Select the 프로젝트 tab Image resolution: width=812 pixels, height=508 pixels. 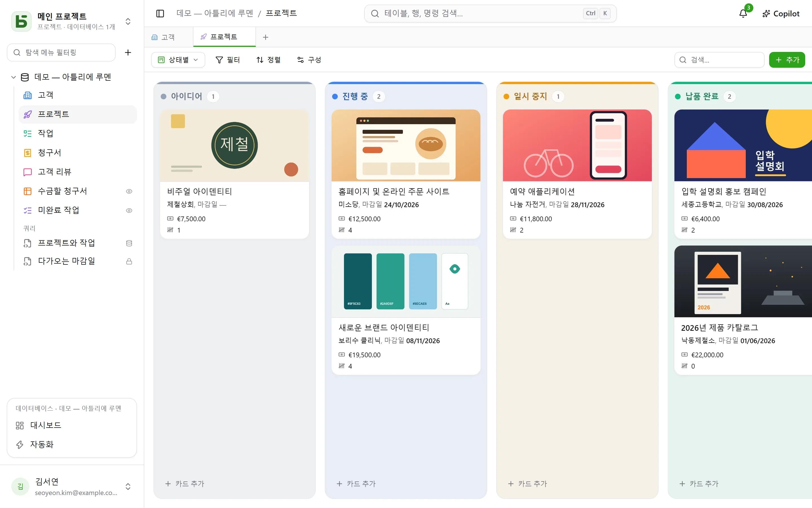tap(224, 37)
